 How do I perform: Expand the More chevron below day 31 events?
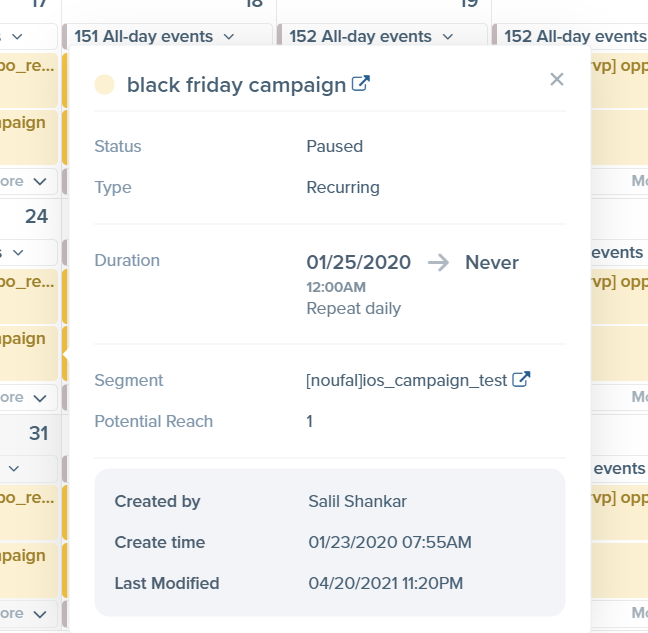pos(39,614)
